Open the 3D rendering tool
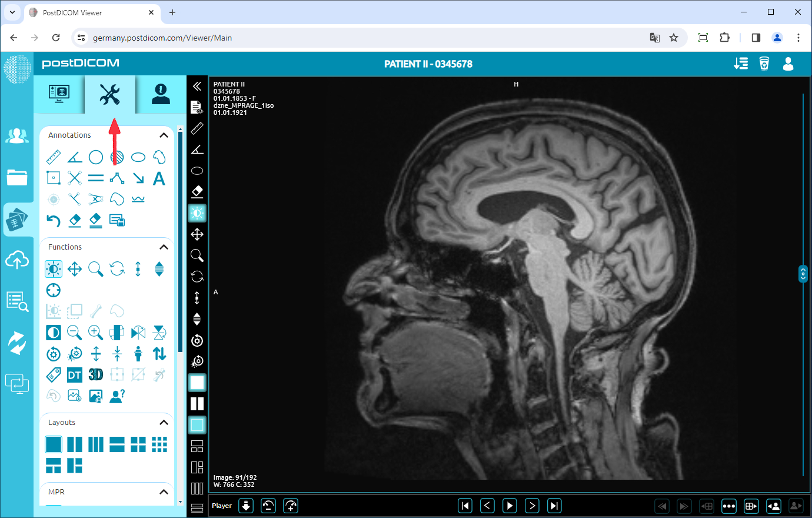Screen dimensions: 812x518 [95, 374]
